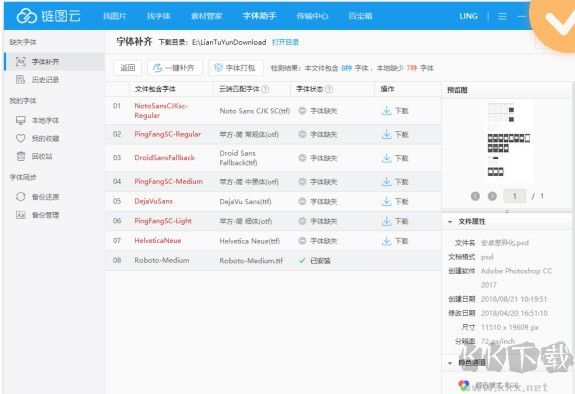
Task: Click the 字体打包 button
Action: 236,68
